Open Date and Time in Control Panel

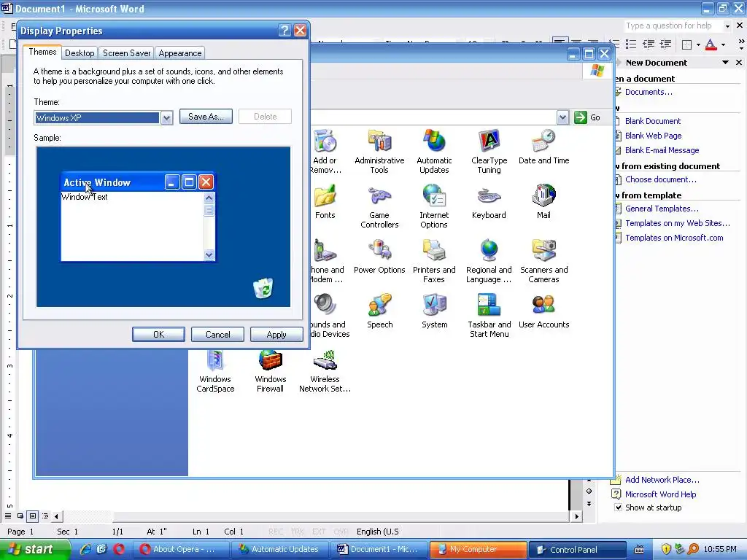coord(543,147)
